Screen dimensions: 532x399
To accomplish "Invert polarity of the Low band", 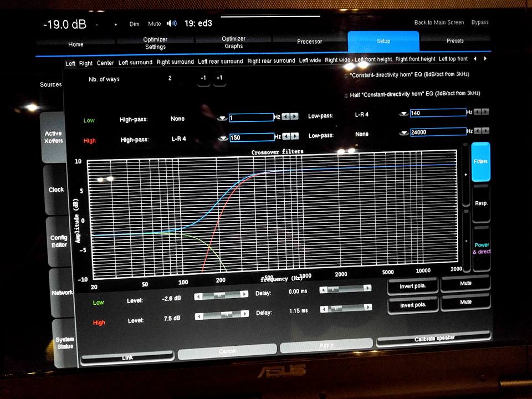I will pyautogui.click(x=412, y=286).
